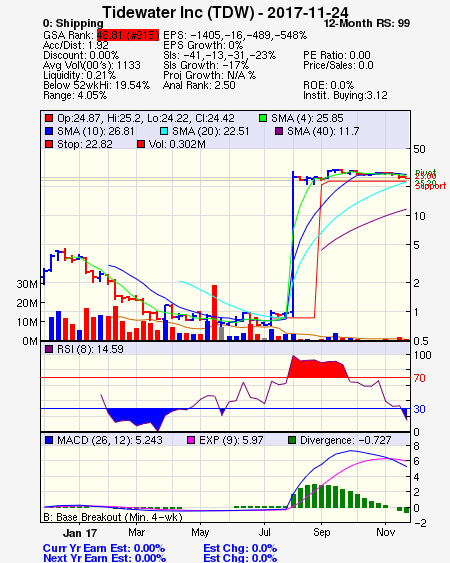Click the cyan SMA (20) legend swatch
This screenshot has width=450, height=563.
(x=164, y=131)
